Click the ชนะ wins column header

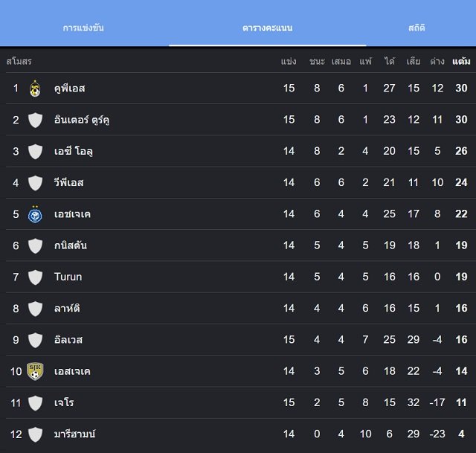[317, 62]
